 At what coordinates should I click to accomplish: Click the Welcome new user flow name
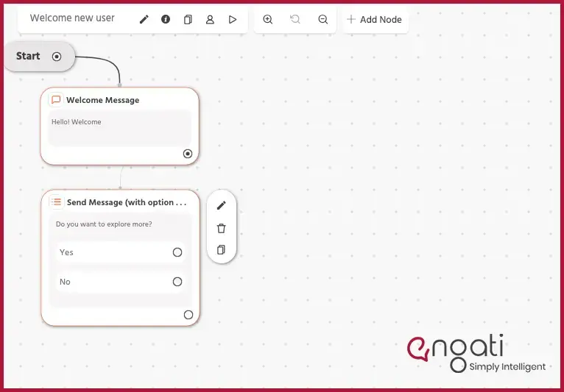point(72,18)
